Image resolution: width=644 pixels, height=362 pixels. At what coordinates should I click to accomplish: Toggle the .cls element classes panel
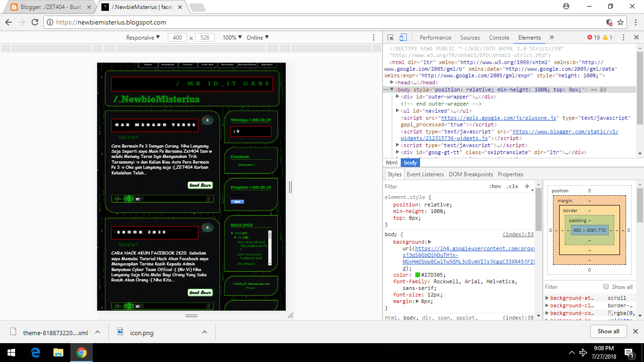(x=512, y=186)
